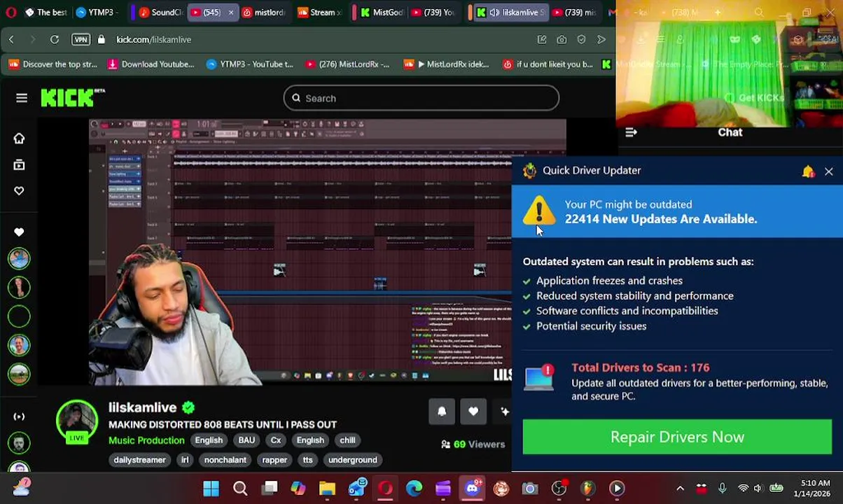Select the irl tag
The image size is (843, 504).
185,460
